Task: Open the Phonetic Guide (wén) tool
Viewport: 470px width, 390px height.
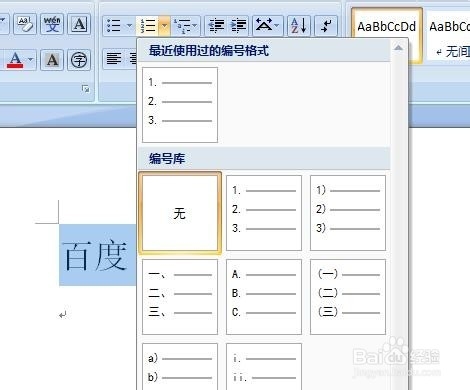Action: pos(52,24)
